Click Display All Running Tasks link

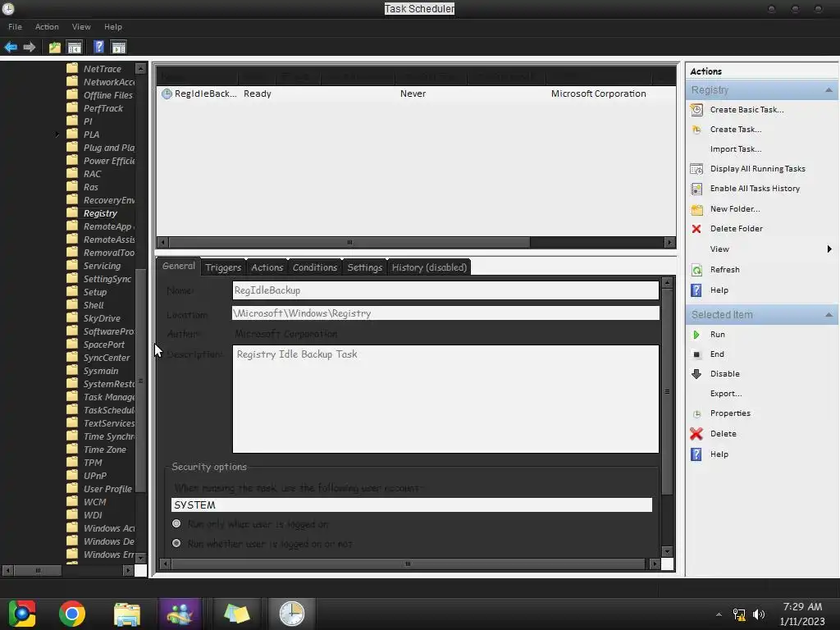pos(757,169)
